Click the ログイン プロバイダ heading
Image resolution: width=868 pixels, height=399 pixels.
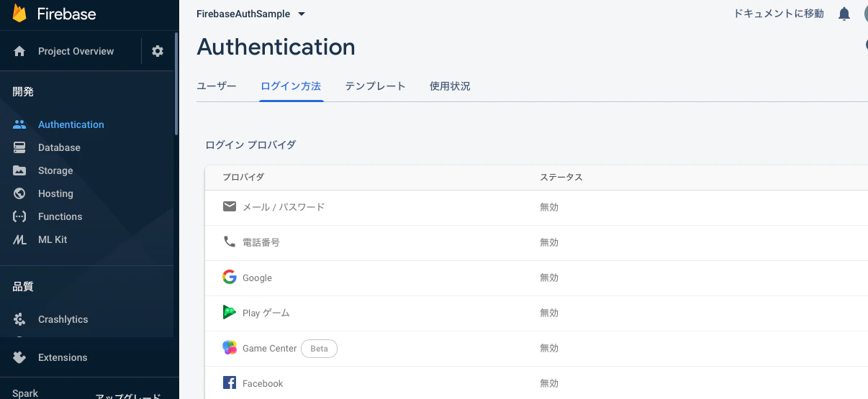pos(250,145)
